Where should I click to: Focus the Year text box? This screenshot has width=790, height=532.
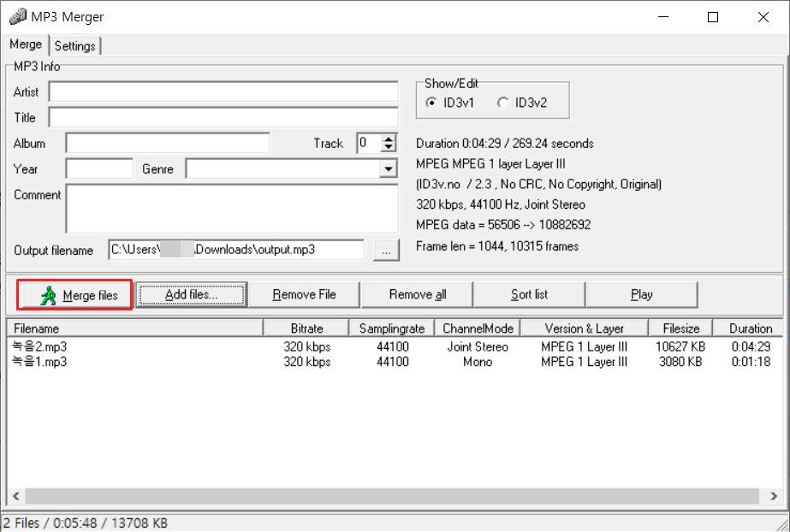[x=99, y=168]
